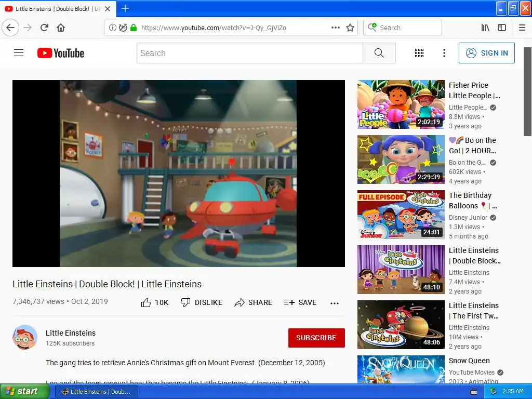Toggle the browser sidebar icon
Image resolution: width=532 pixels, height=399 pixels.
[x=502, y=28]
